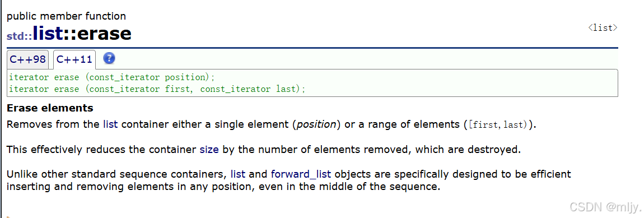Open the forward_list link
The image size is (644, 218).
click(x=301, y=174)
